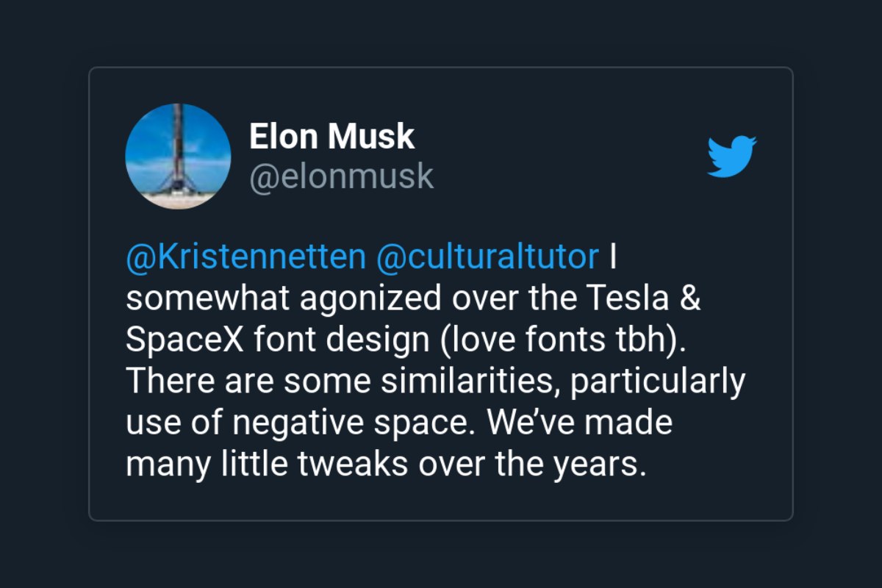882x588 pixels.
Task: Open the @elonmusk handle
Action: (x=342, y=177)
